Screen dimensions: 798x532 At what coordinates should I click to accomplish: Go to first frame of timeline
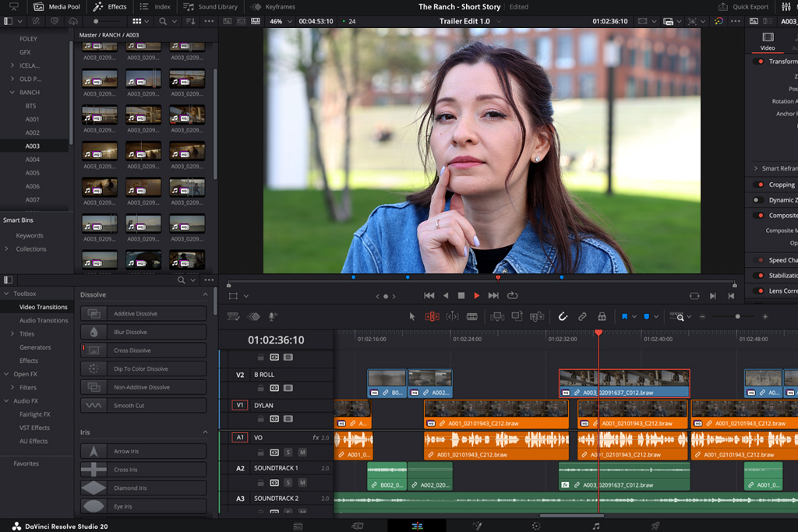[x=429, y=295]
